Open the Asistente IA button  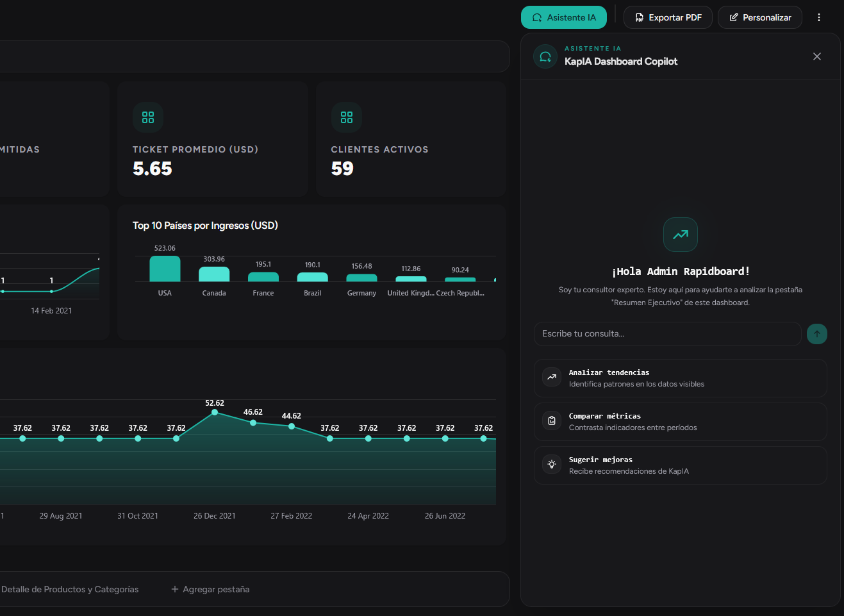pyautogui.click(x=564, y=17)
